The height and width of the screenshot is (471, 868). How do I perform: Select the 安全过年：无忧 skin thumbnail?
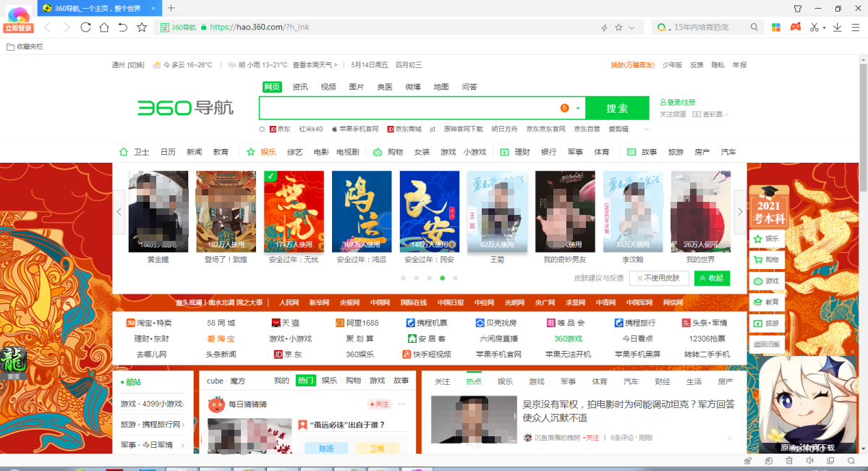(294, 211)
